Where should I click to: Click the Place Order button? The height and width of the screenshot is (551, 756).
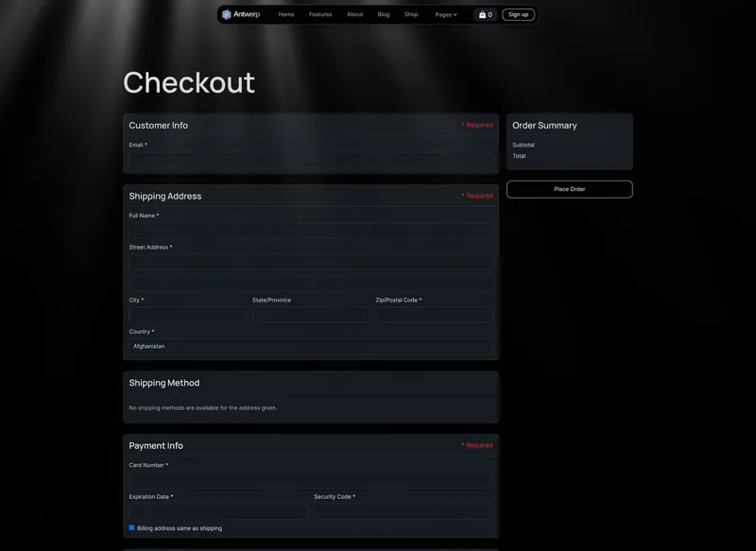569,189
